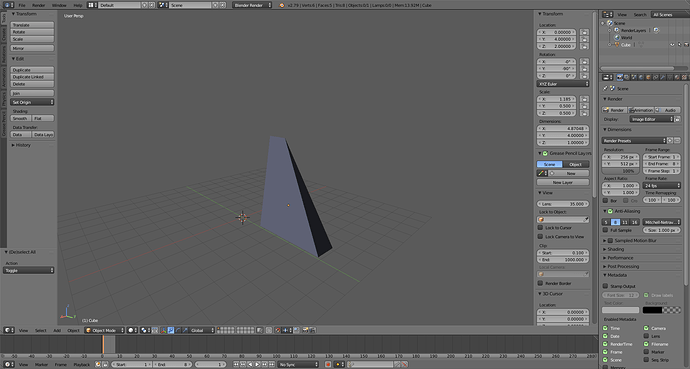This screenshot has height=369, width=690.
Task: Enable Lock Camera to View checkbox
Action: (x=540, y=236)
